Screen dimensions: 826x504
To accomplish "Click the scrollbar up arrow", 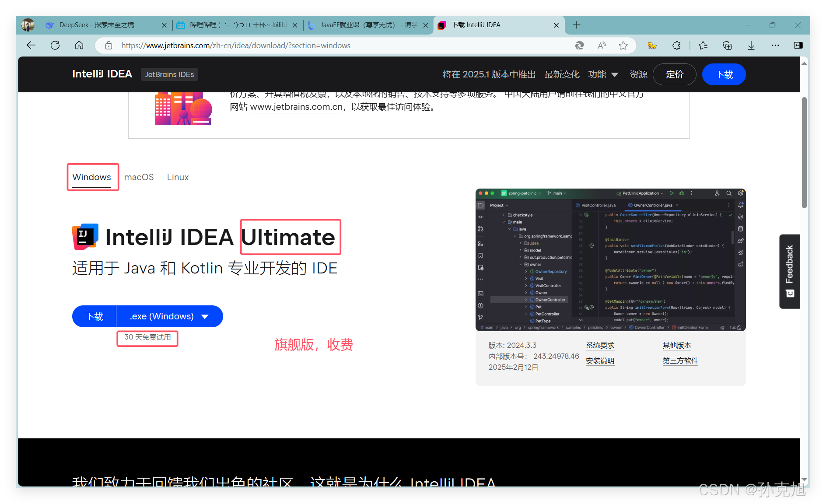I will (804, 63).
